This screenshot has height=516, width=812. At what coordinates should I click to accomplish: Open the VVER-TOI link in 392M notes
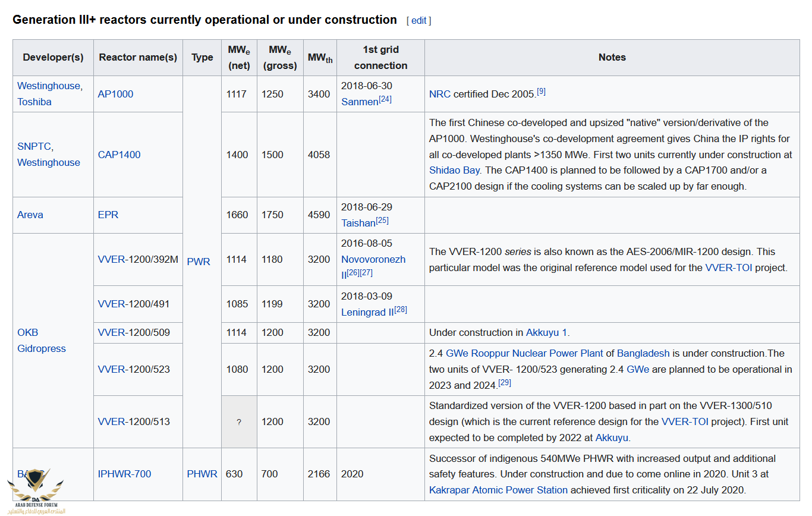[729, 268]
